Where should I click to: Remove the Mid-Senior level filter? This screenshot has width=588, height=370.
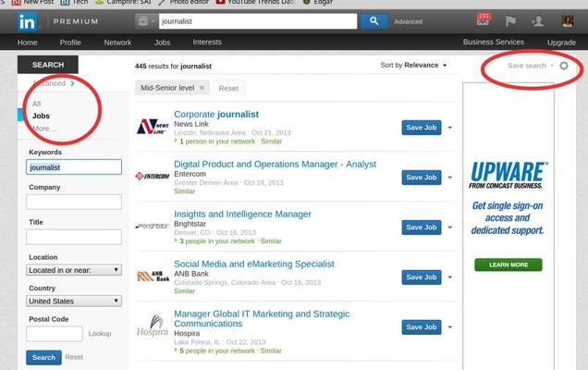pyautogui.click(x=202, y=88)
